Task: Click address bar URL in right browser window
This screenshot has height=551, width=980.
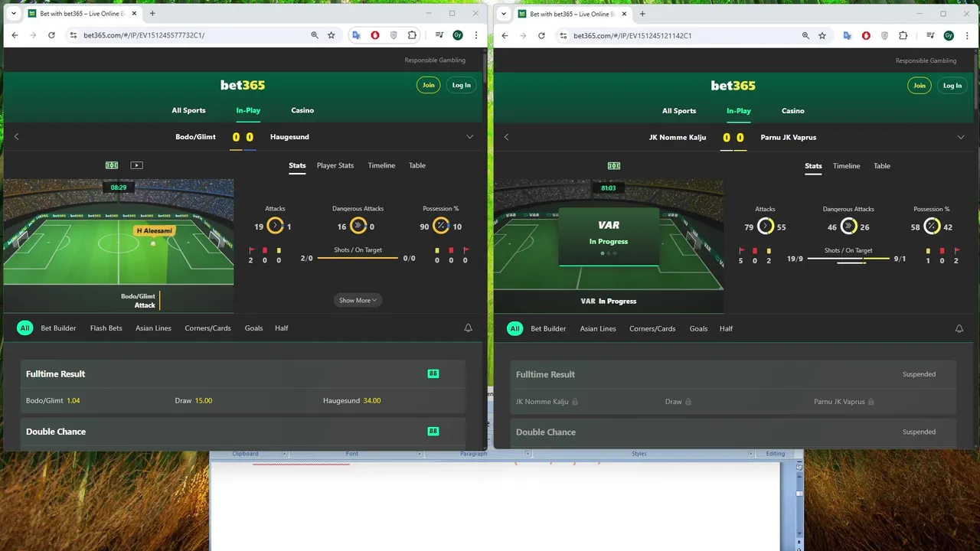Action: pos(632,35)
